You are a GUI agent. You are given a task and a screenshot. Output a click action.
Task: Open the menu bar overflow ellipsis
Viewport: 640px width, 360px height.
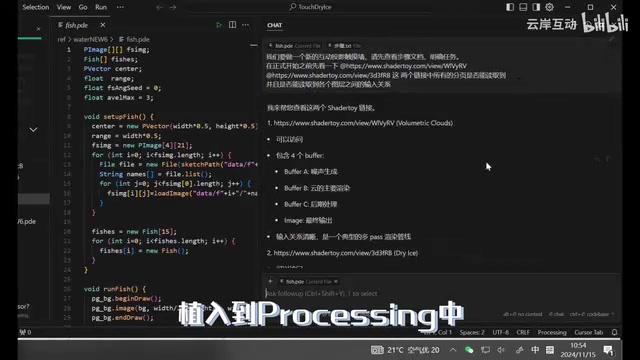click(120, 7)
